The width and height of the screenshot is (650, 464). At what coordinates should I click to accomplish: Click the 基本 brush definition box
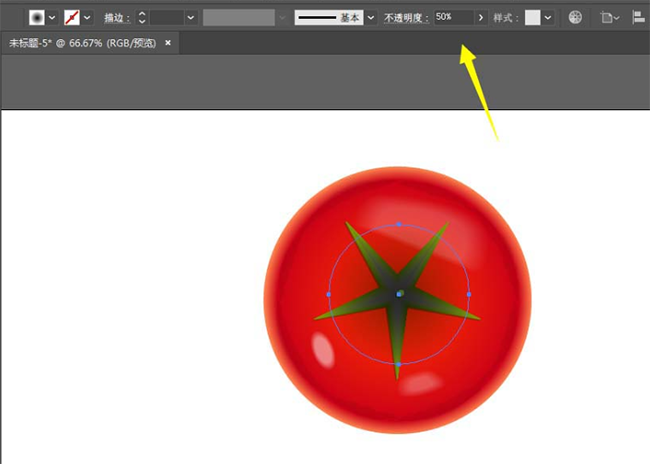[x=329, y=17]
